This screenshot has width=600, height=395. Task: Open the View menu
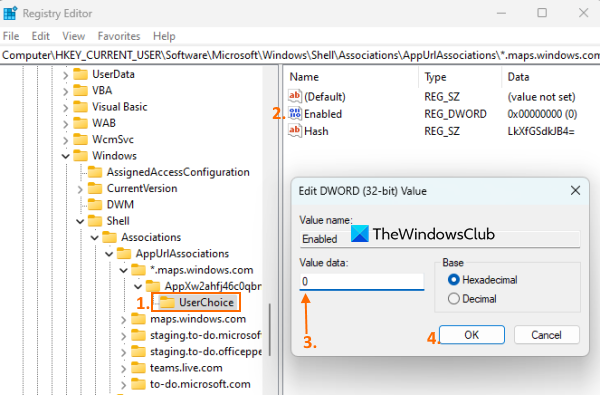(73, 36)
